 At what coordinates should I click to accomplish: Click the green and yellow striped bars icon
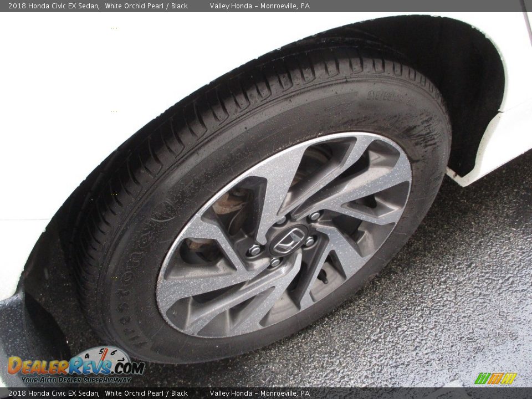pyautogui.click(x=495, y=378)
